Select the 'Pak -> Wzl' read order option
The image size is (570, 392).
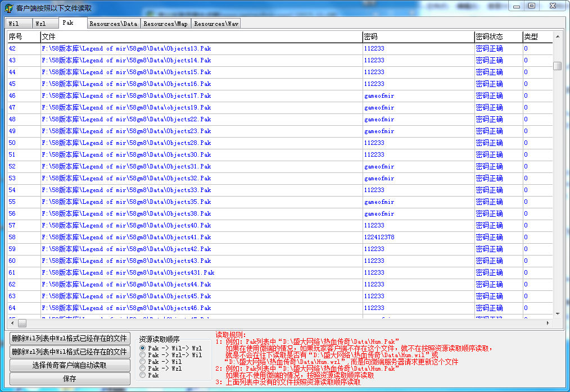point(143,368)
